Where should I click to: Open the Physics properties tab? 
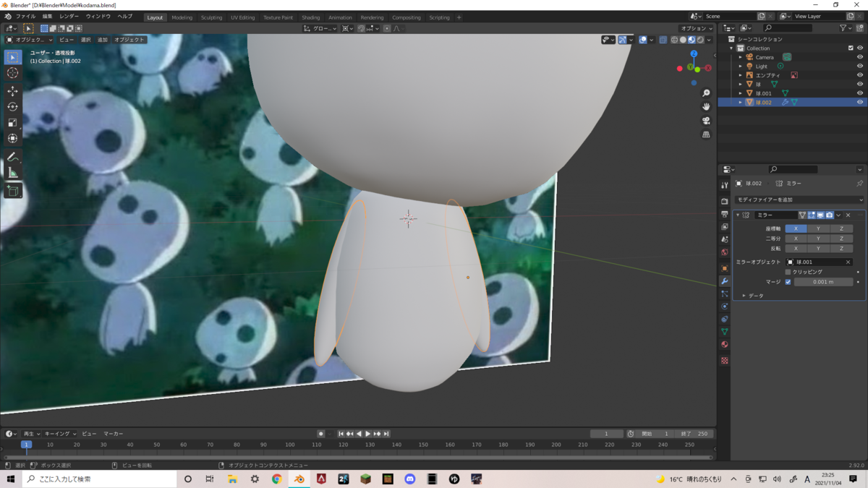tap(724, 307)
